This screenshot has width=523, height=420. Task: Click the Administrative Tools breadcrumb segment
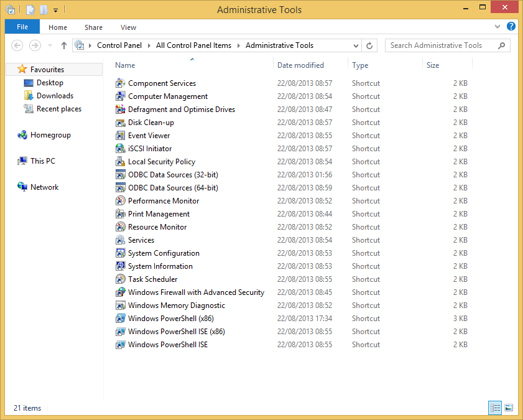[279, 45]
